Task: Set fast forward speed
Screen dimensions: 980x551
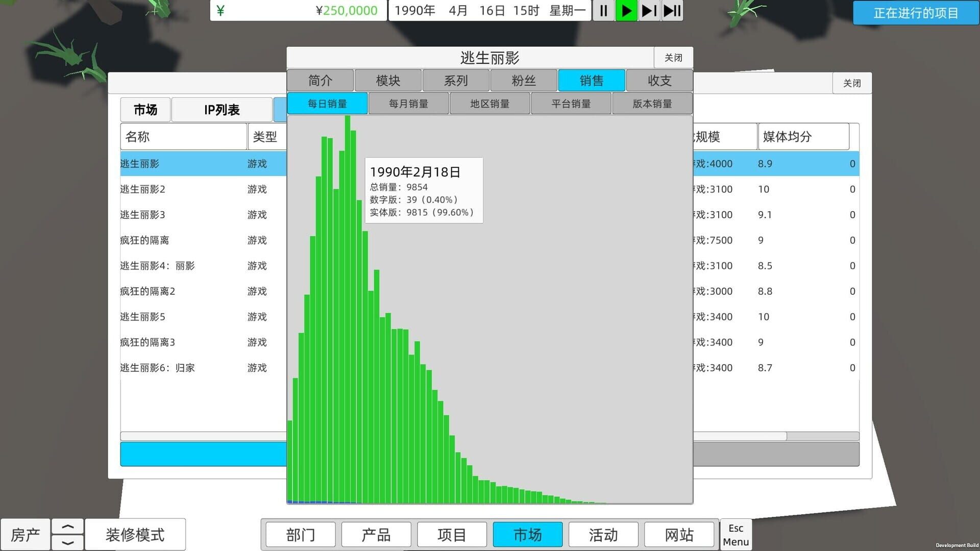Action: click(649, 11)
